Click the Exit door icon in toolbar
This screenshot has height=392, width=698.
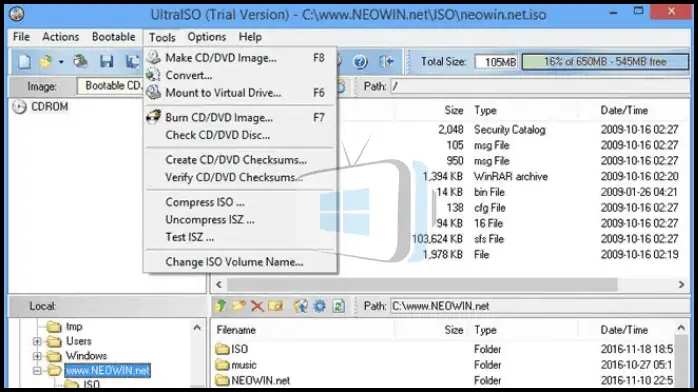point(386,61)
